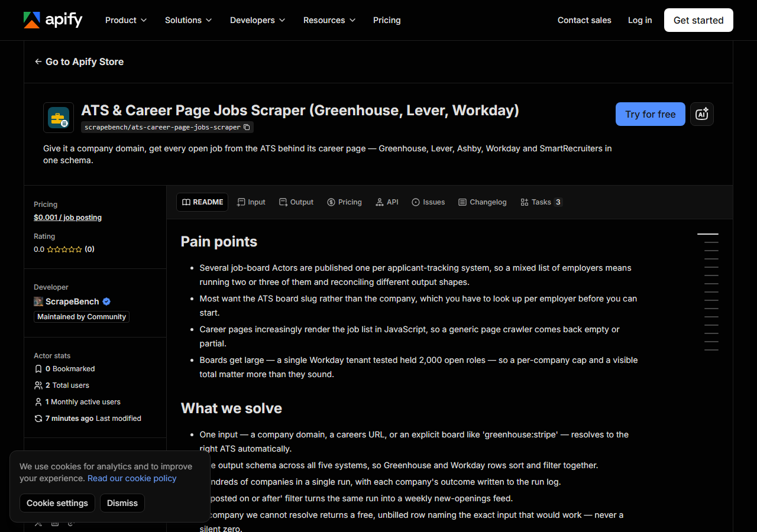Viewport: 757px width, 532px height.
Task: Open the Changelog tab
Action: (x=483, y=202)
